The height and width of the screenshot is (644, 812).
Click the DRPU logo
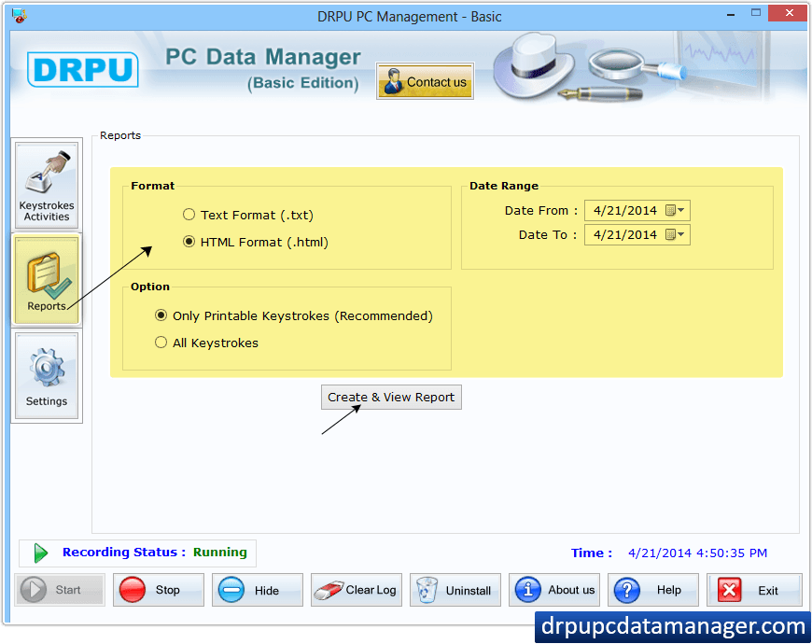[x=83, y=69]
